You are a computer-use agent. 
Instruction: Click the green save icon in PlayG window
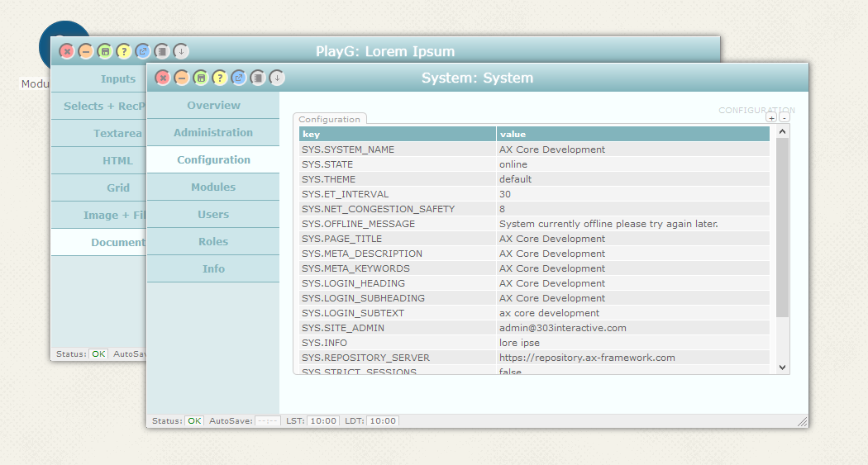point(105,51)
